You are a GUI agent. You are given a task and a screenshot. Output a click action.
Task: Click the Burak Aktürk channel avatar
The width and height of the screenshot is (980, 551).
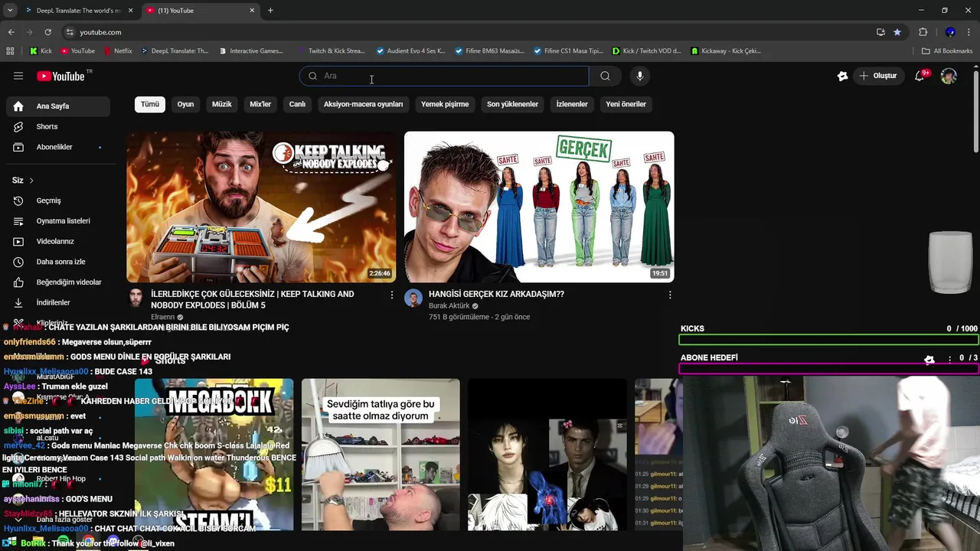point(413,298)
